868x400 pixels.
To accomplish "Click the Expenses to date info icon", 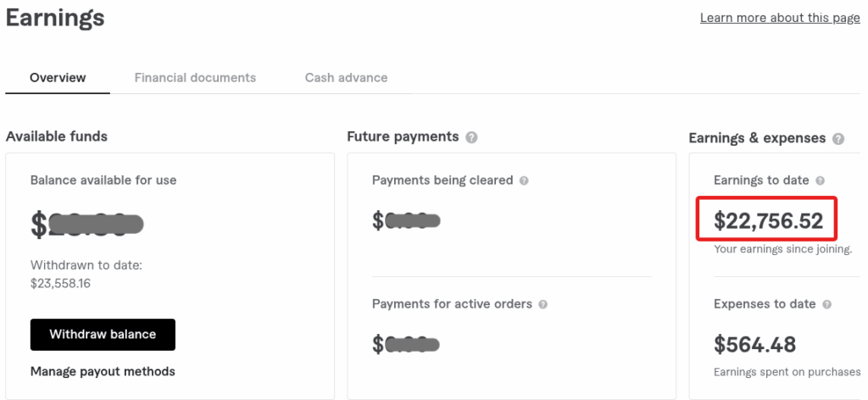I will point(826,305).
